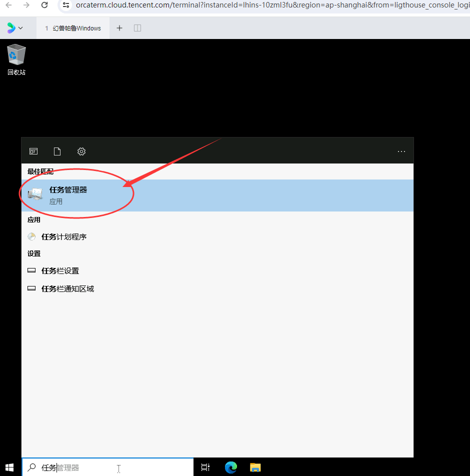Screen dimensions: 470x476
Task: Open Task View on the taskbar
Action: tap(205, 467)
